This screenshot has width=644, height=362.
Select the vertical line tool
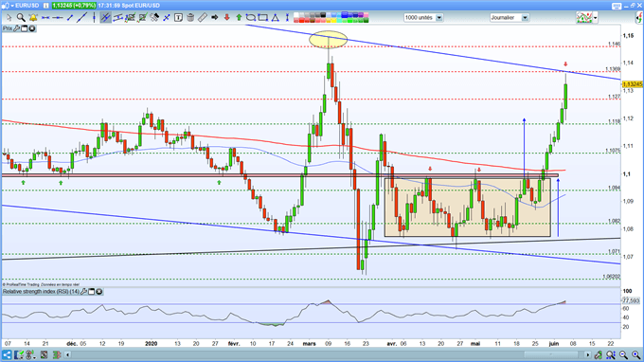94,18
